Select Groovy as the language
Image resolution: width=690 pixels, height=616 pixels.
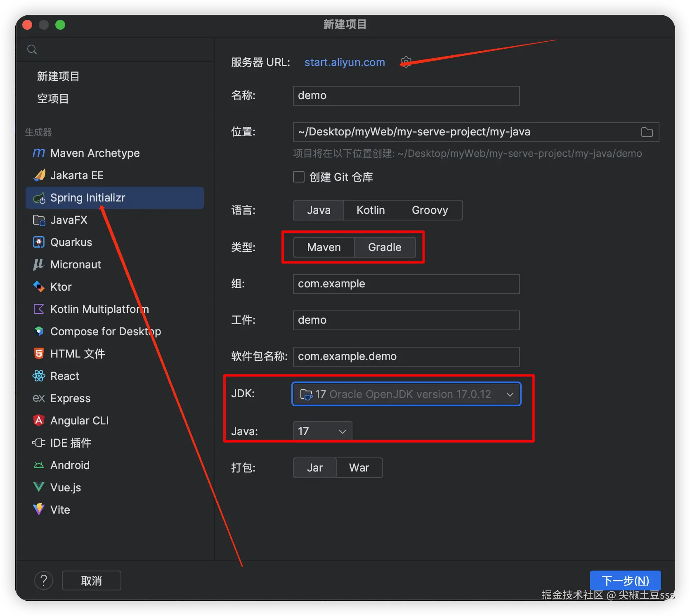click(430, 210)
